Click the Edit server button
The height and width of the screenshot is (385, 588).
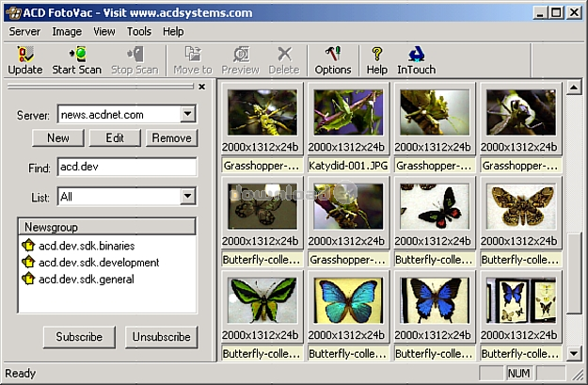point(115,137)
